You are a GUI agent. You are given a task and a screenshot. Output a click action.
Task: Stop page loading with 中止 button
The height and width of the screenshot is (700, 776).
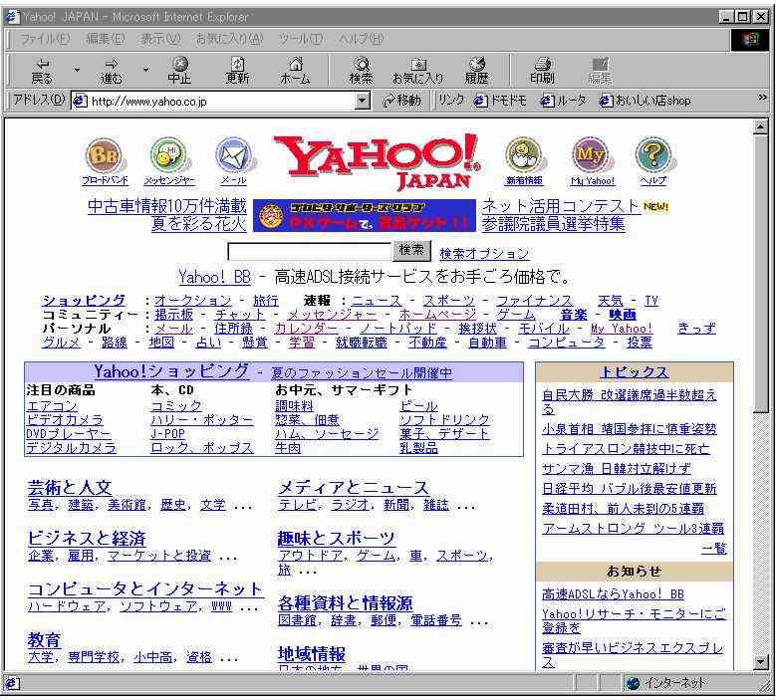tap(179, 71)
